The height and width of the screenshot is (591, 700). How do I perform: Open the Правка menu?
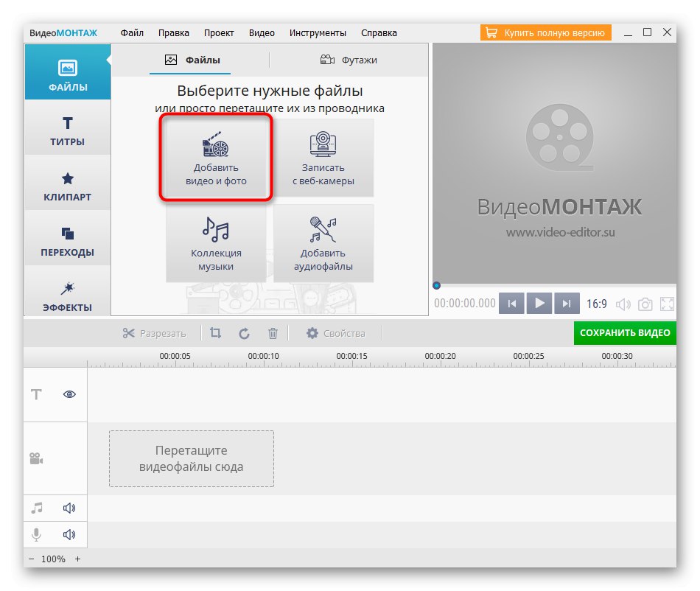click(174, 33)
